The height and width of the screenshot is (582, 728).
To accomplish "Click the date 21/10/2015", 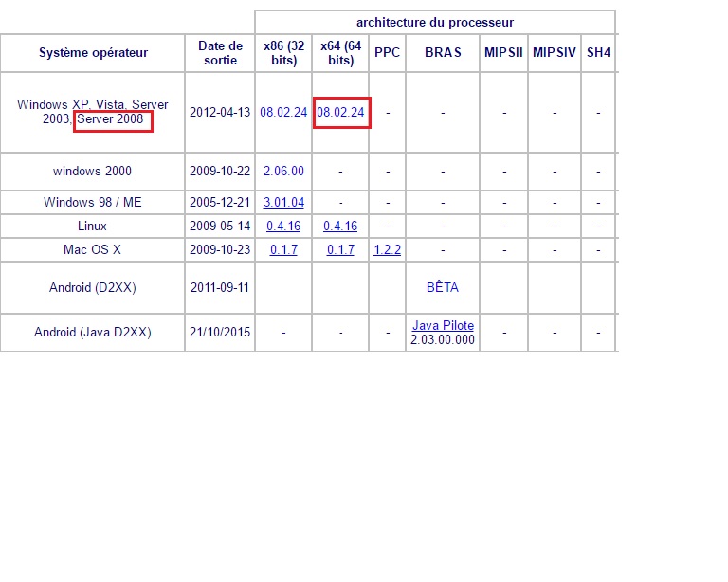I will (220, 333).
